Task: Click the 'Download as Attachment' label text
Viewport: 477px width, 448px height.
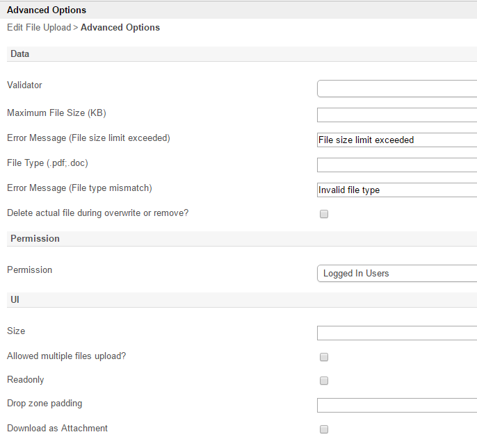Action: (57, 429)
